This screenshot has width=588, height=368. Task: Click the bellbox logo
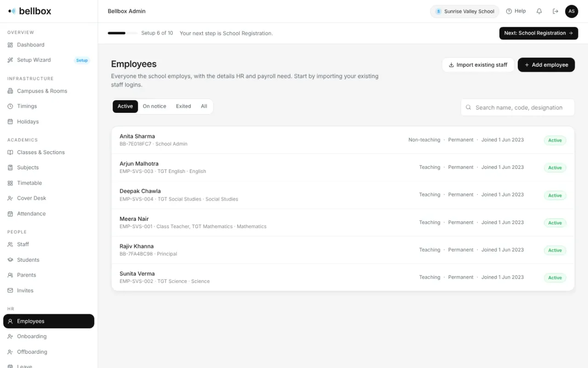(30, 11)
